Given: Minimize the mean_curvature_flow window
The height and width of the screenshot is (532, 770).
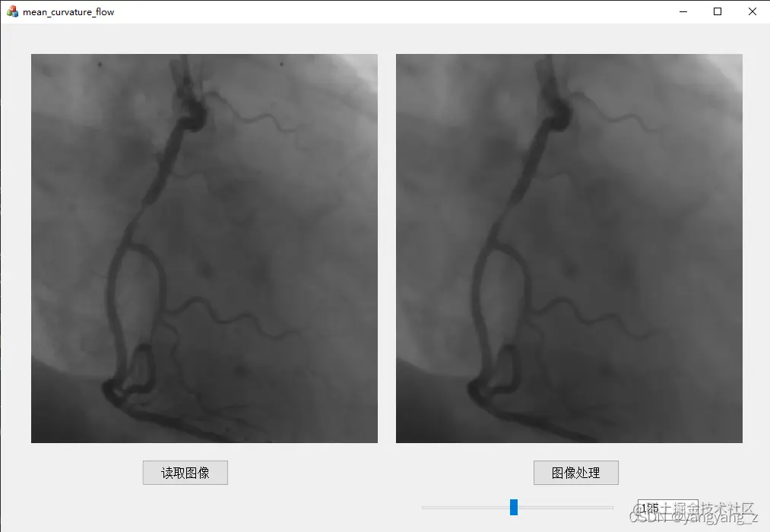Looking at the screenshot, I should [x=683, y=11].
